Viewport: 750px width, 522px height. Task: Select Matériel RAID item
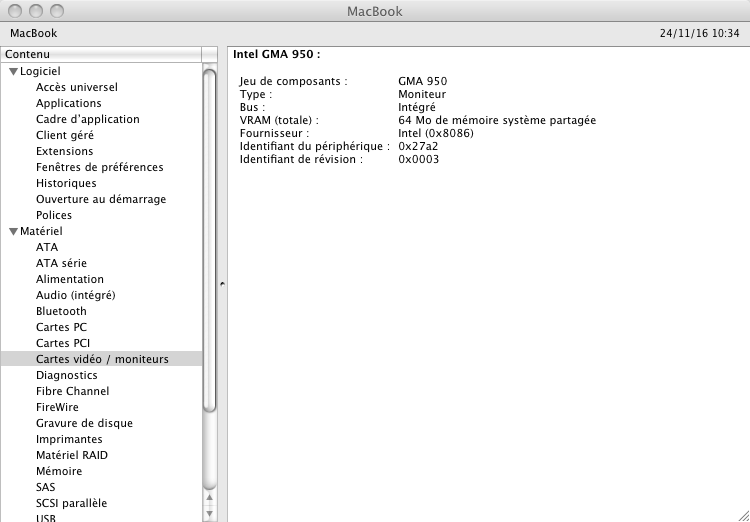pos(72,455)
